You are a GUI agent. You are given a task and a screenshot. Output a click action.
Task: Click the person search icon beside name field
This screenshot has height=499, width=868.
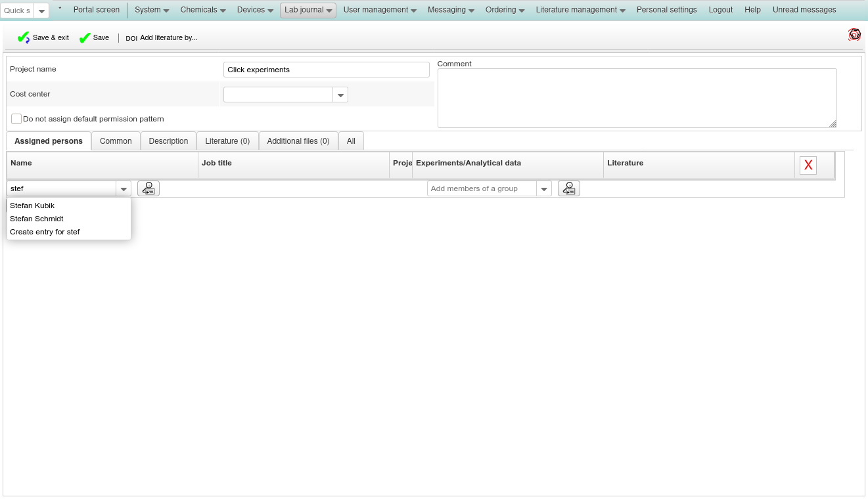pyautogui.click(x=148, y=188)
